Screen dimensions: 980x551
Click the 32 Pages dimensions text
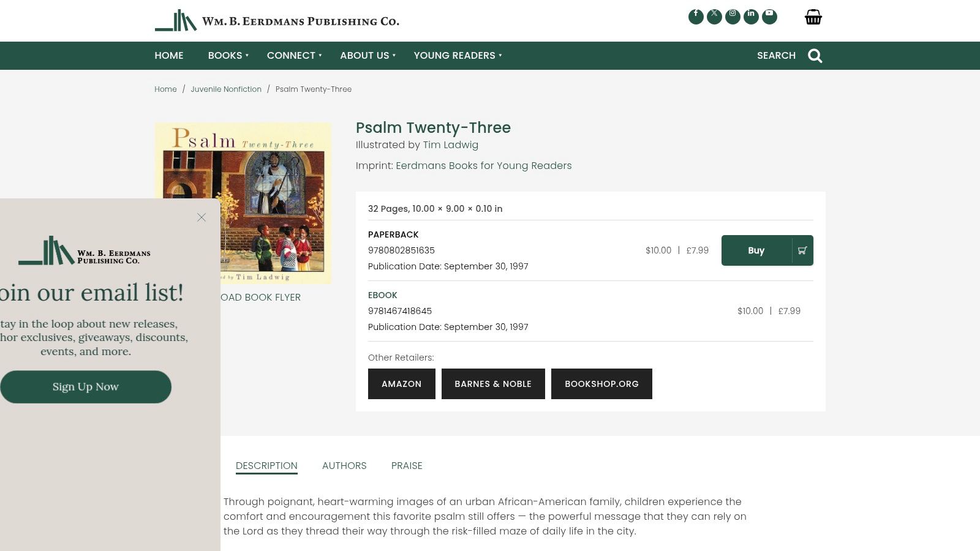coord(435,209)
